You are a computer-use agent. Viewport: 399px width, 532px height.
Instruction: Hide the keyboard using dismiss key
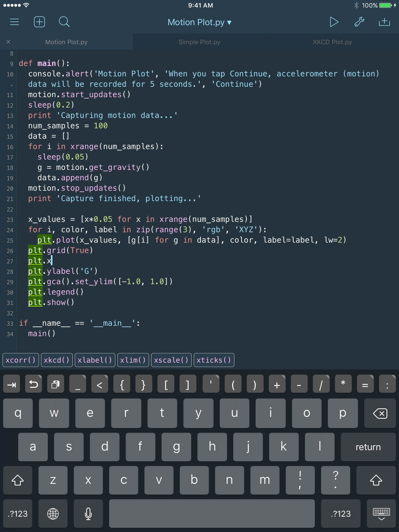coord(381,514)
